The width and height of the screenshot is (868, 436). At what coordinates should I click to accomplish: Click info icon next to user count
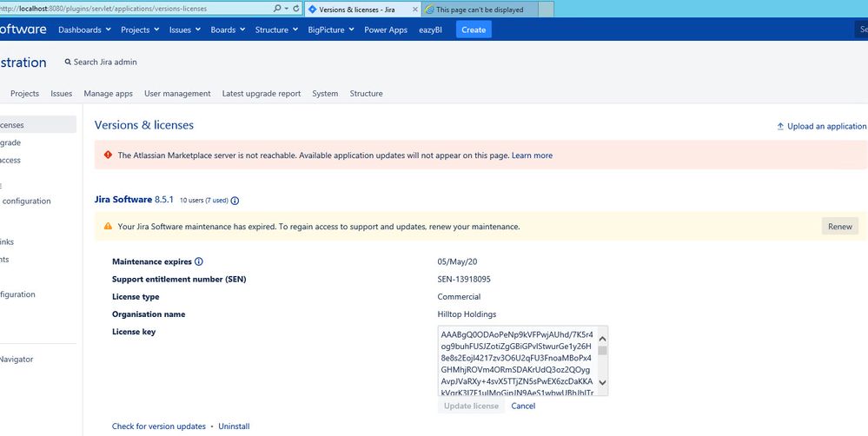click(x=235, y=201)
